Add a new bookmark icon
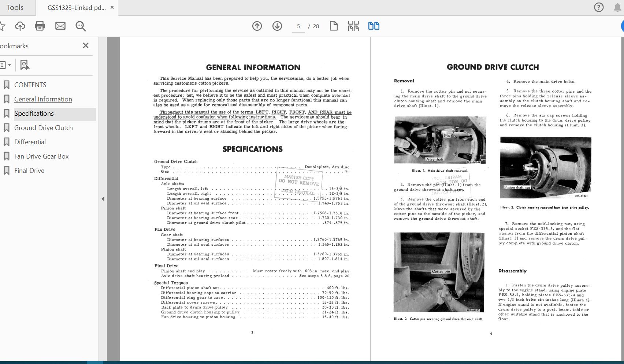This screenshot has height=364, width=624. pyautogui.click(x=25, y=65)
